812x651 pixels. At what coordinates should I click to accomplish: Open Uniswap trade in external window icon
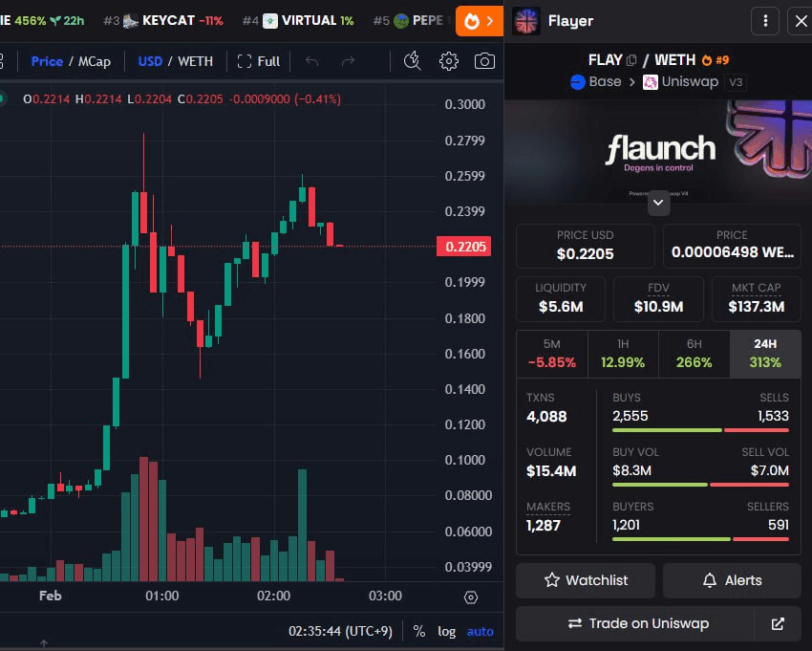pyautogui.click(x=778, y=623)
